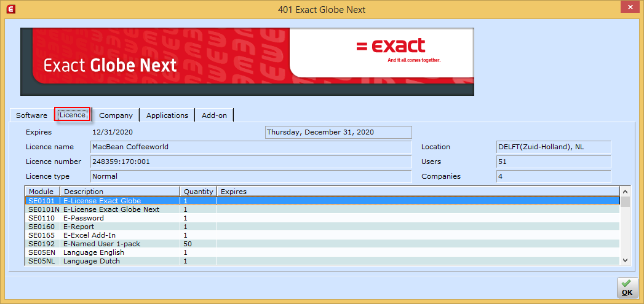Close the 401 Exact Globe Next window
644x304 pixels.
tap(629, 8)
